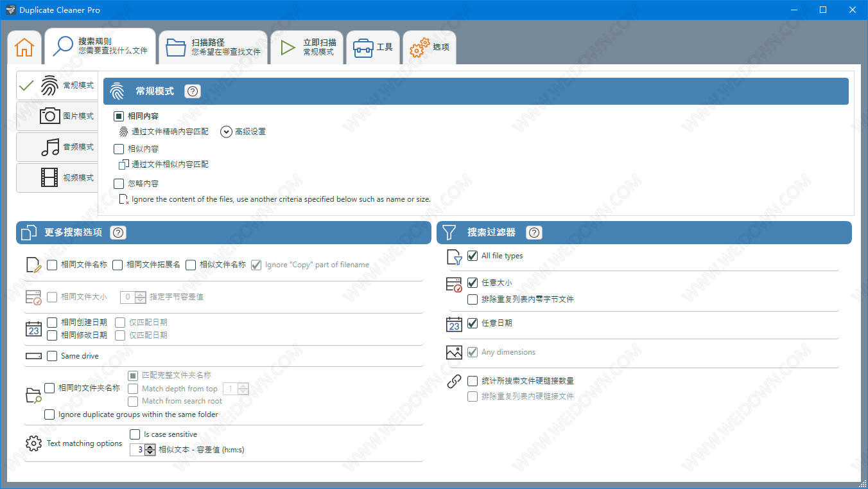This screenshot has height=489, width=868.
Task: Toggle 相同内容 checkbox
Action: coord(119,116)
